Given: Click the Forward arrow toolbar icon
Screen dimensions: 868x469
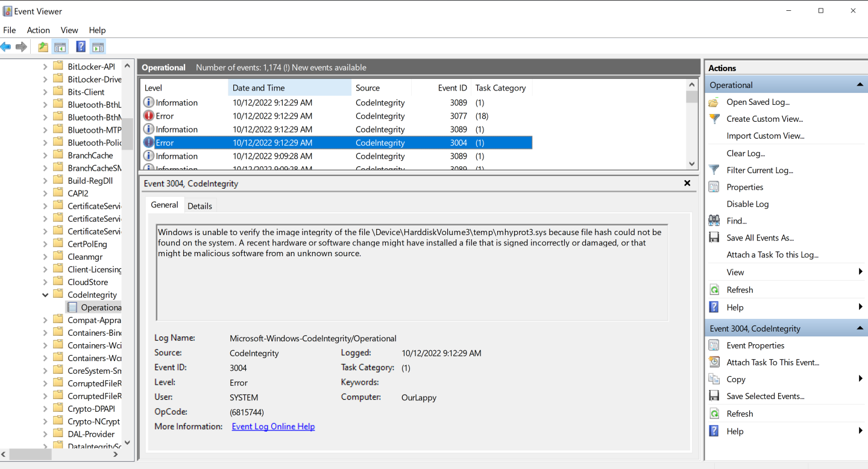Looking at the screenshot, I should point(21,47).
